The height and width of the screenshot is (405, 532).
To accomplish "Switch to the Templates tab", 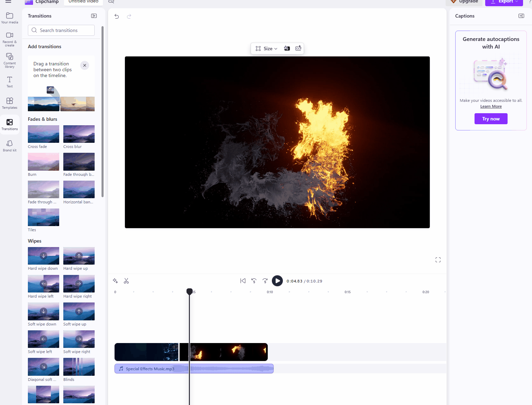I will 9,103.
